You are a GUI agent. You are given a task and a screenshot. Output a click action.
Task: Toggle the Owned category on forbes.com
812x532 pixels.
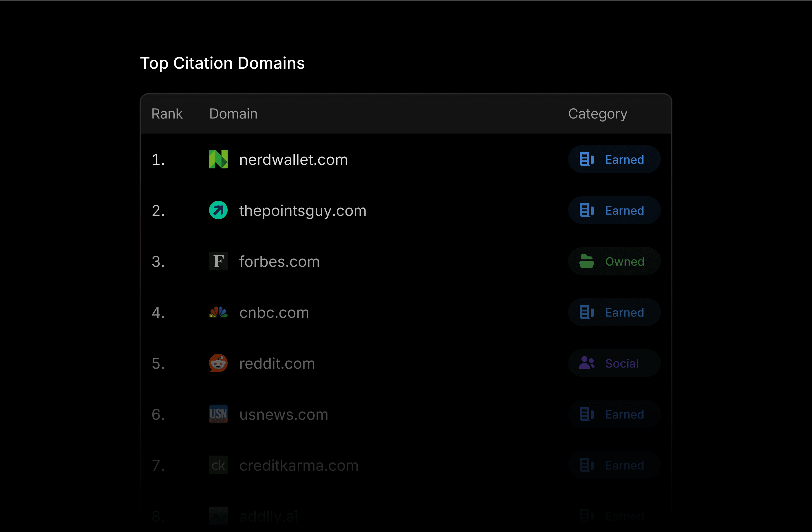coord(614,262)
